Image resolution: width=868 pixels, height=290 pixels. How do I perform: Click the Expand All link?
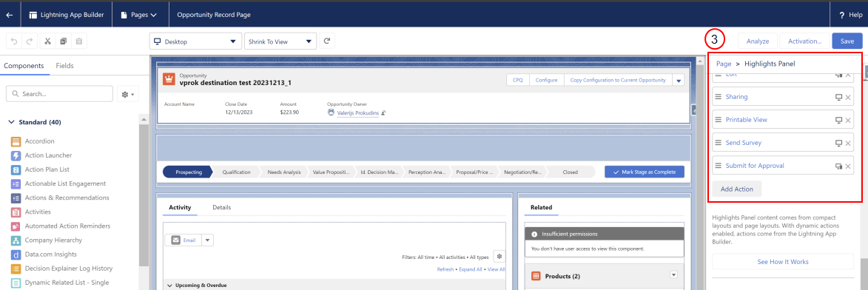point(470,269)
